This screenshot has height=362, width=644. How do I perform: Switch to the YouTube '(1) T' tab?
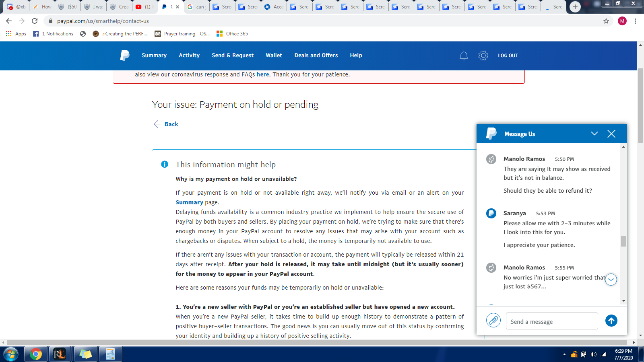[x=145, y=7]
